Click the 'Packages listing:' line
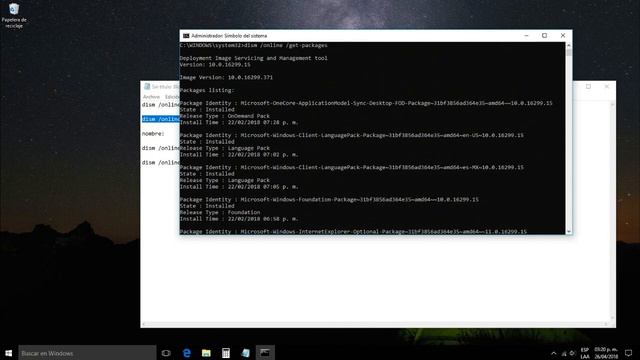Viewport: 640px width, 360px height. pyautogui.click(x=207, y=90)
